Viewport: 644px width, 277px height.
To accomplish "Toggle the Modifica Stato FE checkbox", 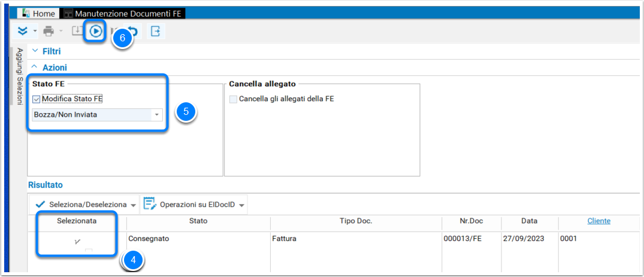I will 36,99.
